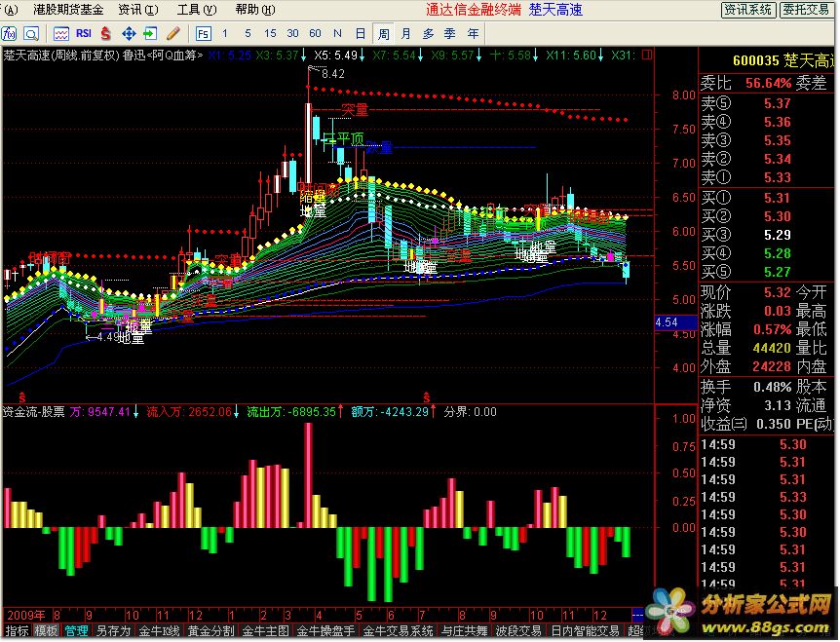Click the red S dollar toolbar icon
This screenshot has height=642, width=840.
[x=105, y=34]
